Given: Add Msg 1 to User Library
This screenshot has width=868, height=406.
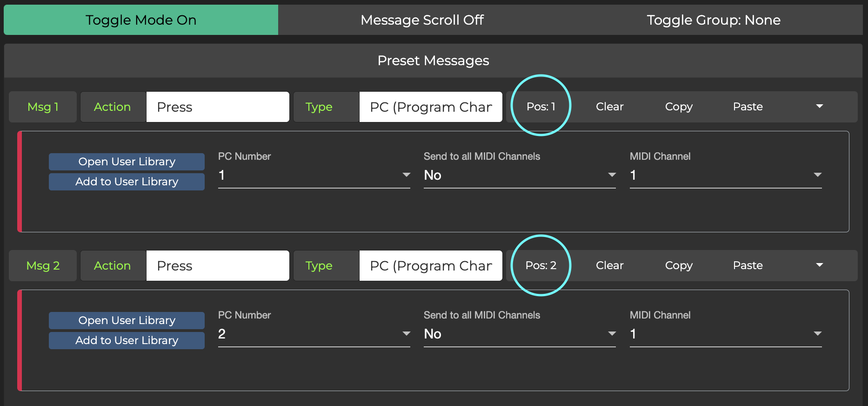Looking at the screenshot, I should click(127, 182).
